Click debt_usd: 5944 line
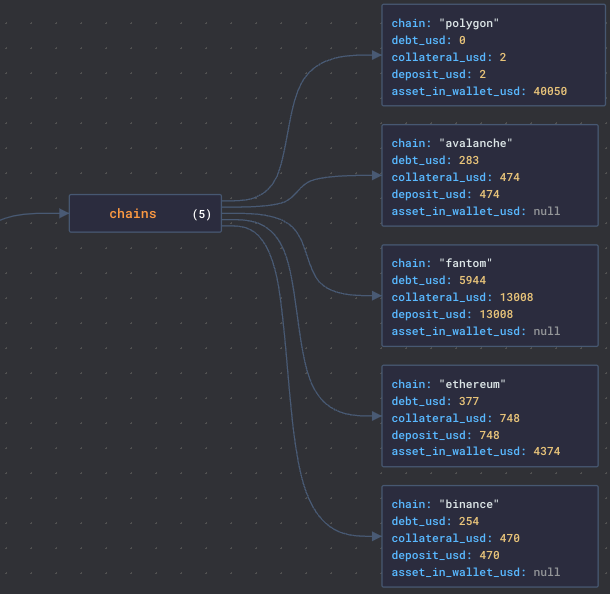 point(438,280)
